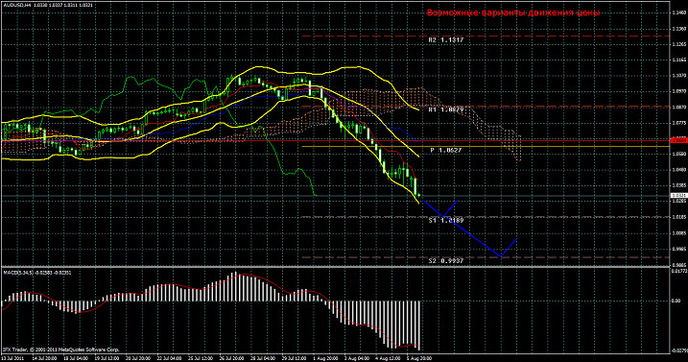688x362 pixels.
Task: Click the P 1.0627 pivot label
Action: pos(446,150)
